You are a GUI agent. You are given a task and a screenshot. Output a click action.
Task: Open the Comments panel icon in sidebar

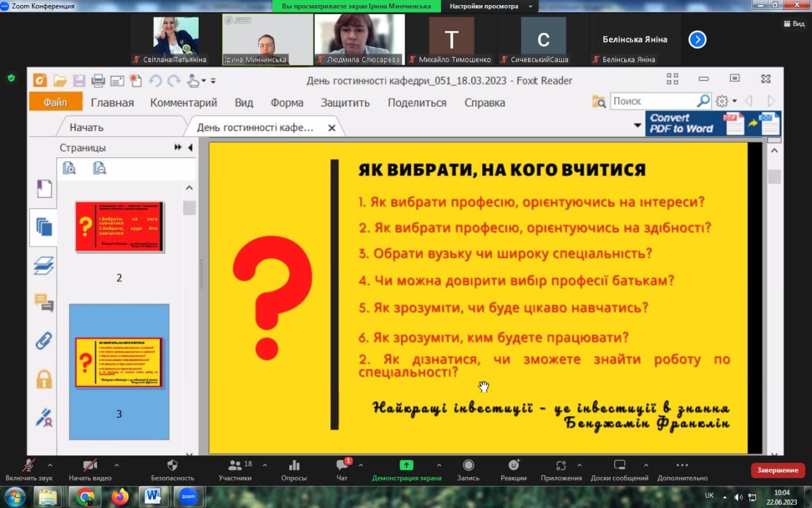(x=44, y=303)
